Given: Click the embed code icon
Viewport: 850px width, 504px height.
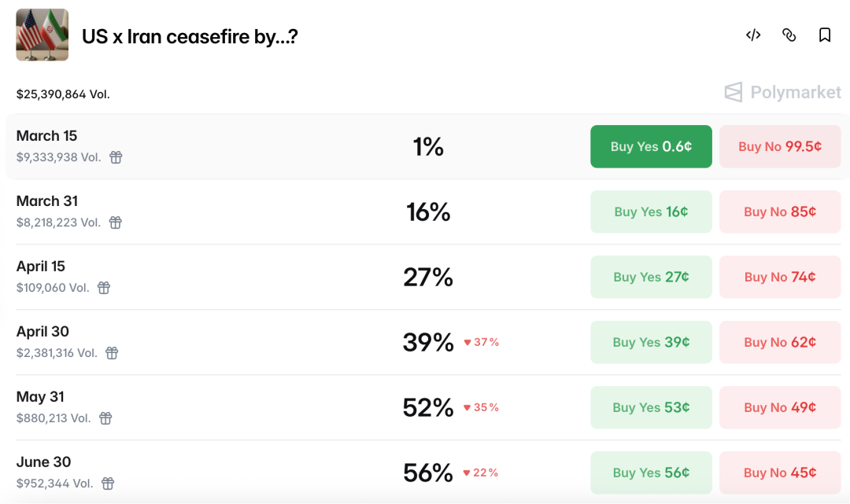Looking at the screenshot, I should point(753,35).
